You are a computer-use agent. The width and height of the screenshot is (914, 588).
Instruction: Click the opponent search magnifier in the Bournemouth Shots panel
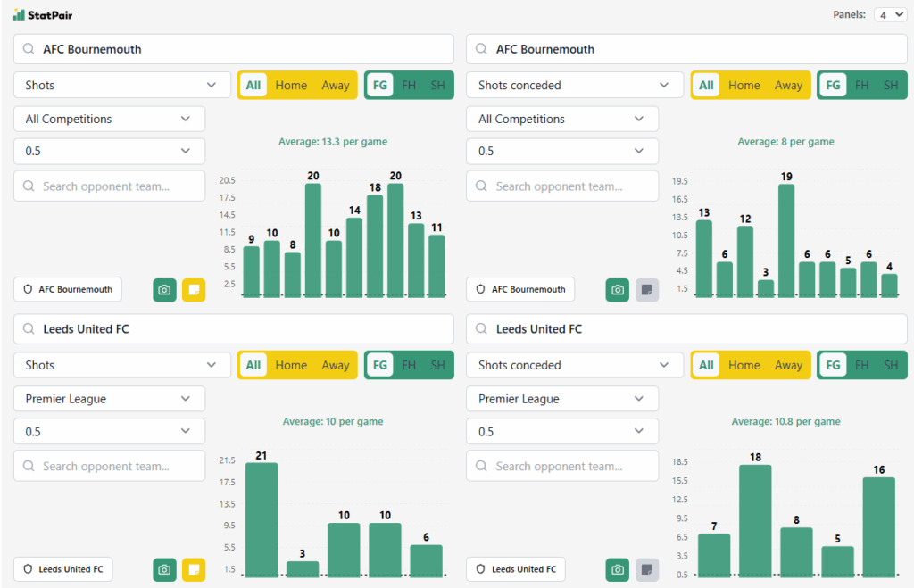coord(29,186)
